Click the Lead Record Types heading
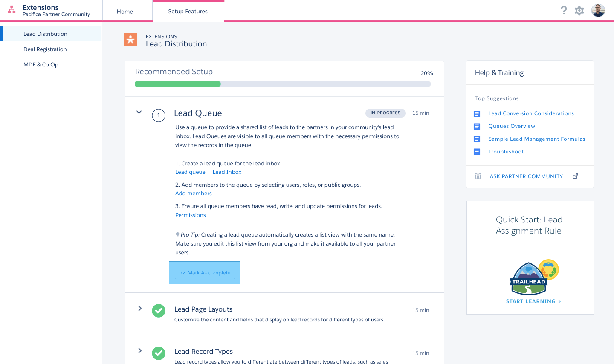Image resolution: width=614 pixels, height=364 pixels. [204, 352]
